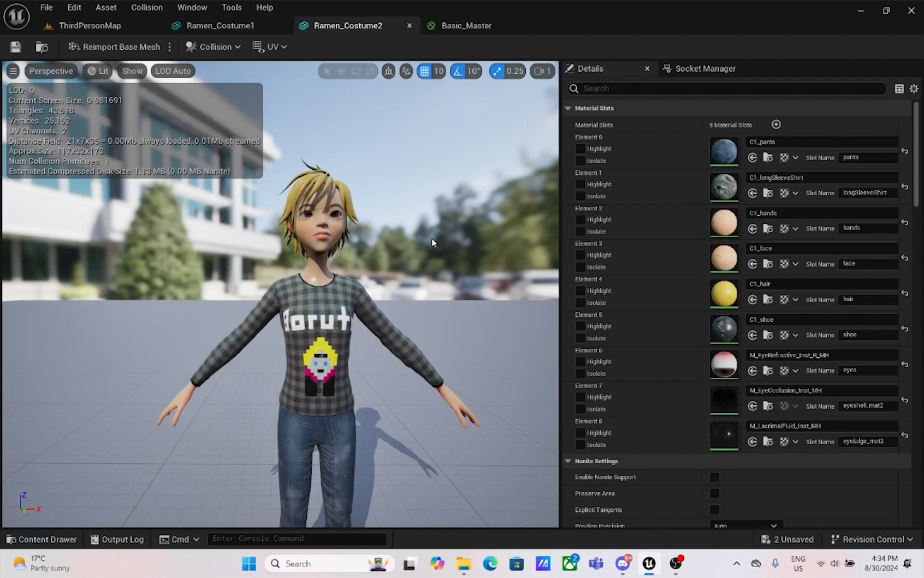The height and width of the screenshot is (578, 924).
Task: Click Reimport Base Mesh button
Action: click(114, 47)
